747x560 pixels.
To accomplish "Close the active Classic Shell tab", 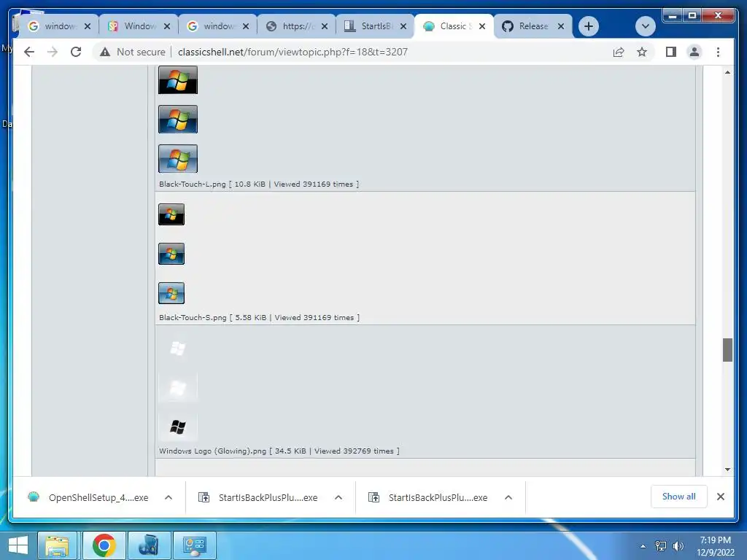I will pos(482,26).
